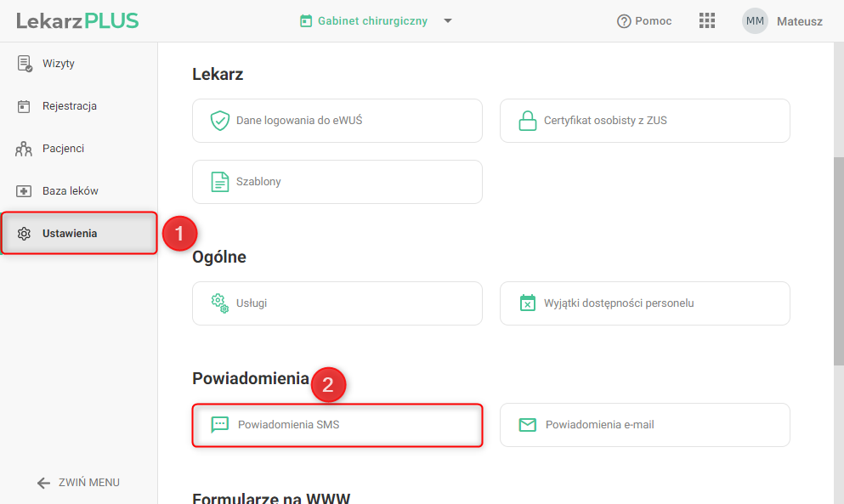Click the vertical page scrollbar

pos(839,261)
